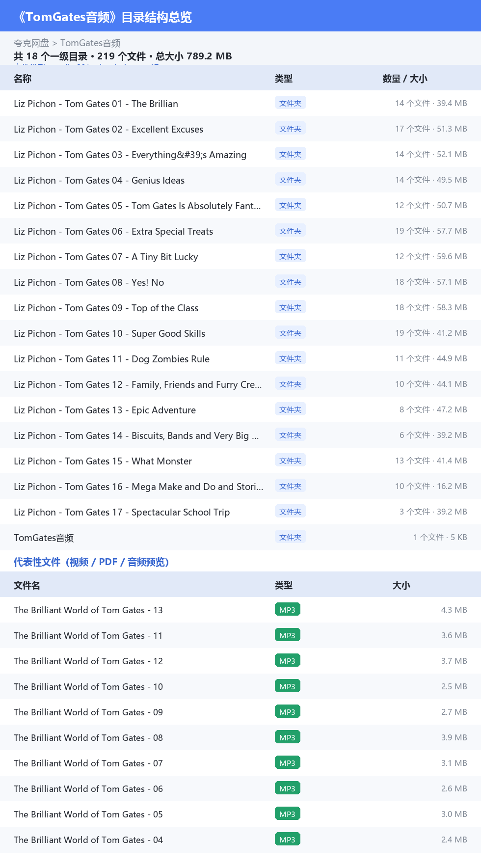Open folder Tom Gates 06 - Extra Special Treats

[x=240, y=231]
